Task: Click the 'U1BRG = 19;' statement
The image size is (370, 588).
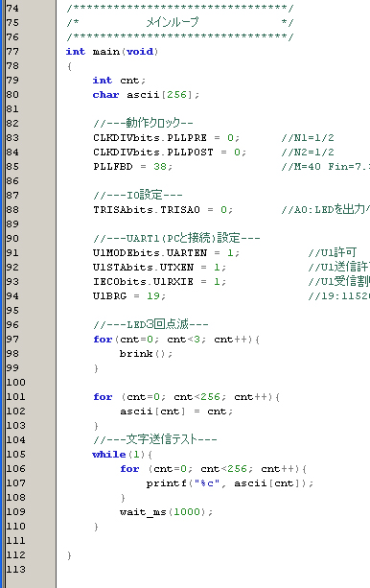Action: 129,295
